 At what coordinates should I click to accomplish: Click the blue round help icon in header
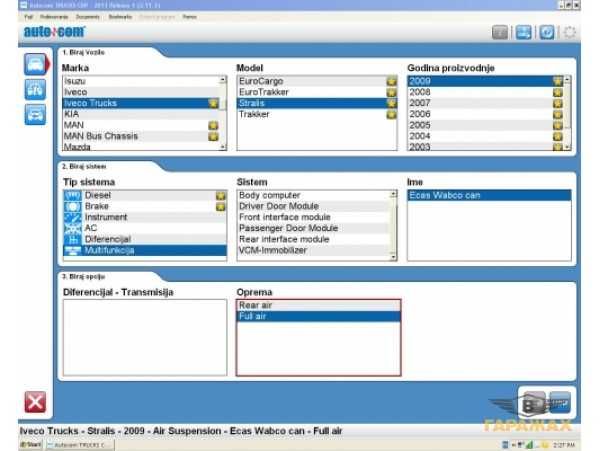(x=546, y=33)
